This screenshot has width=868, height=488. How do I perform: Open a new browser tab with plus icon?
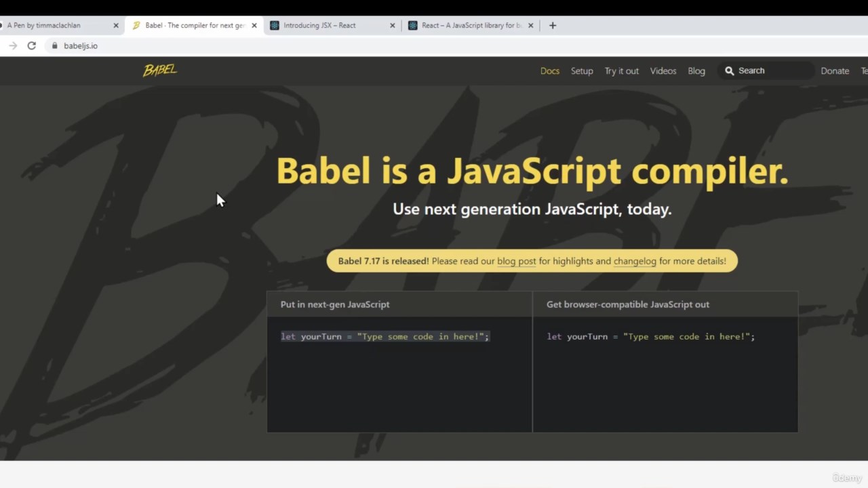coord(553,25)
